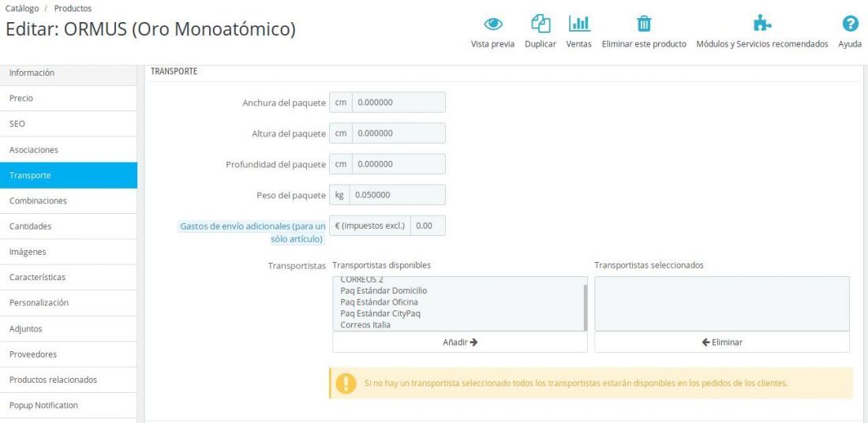Click the trash icon to delete this product
This screenshot has width=868, height=423.
click(644, 24)
